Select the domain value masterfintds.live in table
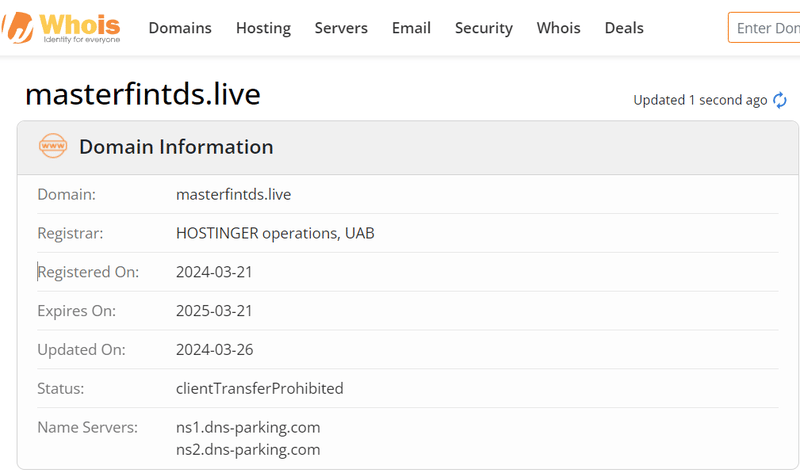This screenshot has width=800, height=473. [x=233, y=194]
